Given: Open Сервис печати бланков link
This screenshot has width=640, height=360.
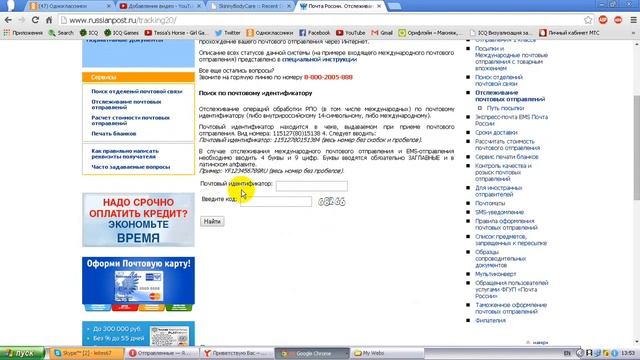Looking at the screenshot, I should (x=507, y=157).
